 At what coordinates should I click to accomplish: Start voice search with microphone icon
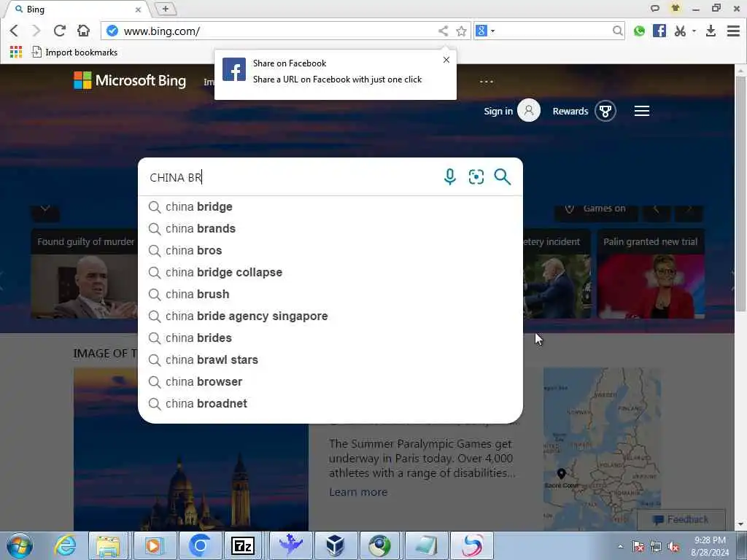pyautogui.click(x=449, y=176)
